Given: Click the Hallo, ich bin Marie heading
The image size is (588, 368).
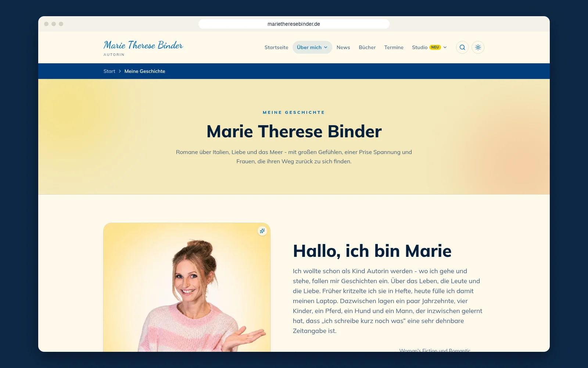Looking at the screenshot, I should [372, 251].
